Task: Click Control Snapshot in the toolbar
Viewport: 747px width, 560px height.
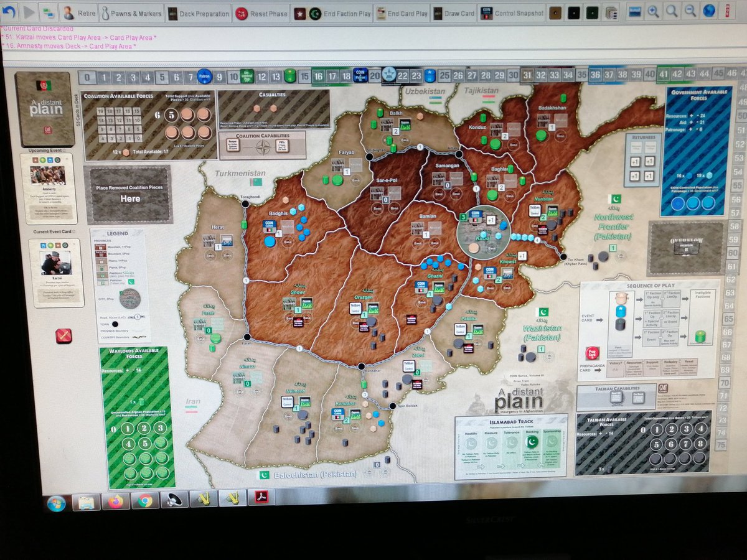Action: 512,13
